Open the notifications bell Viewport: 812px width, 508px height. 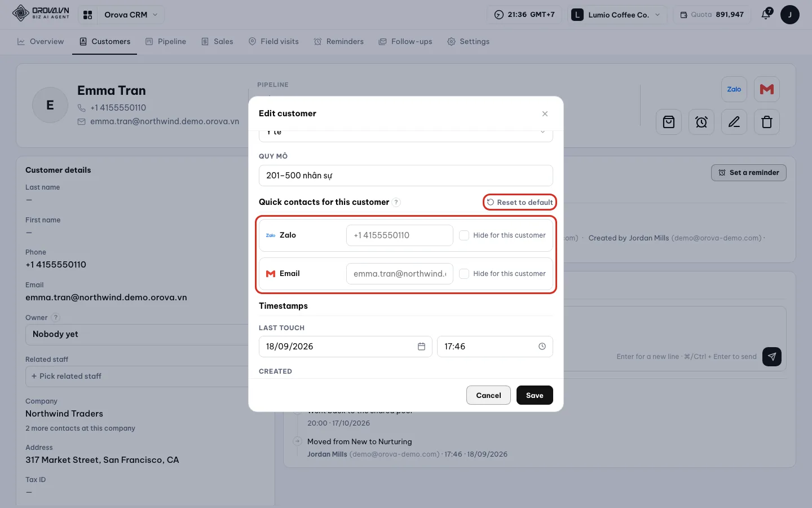pos(766,15)
